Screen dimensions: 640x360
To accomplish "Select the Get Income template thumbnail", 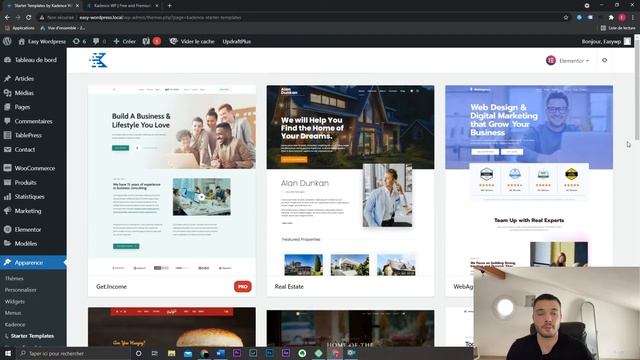I will coord(172,180).
